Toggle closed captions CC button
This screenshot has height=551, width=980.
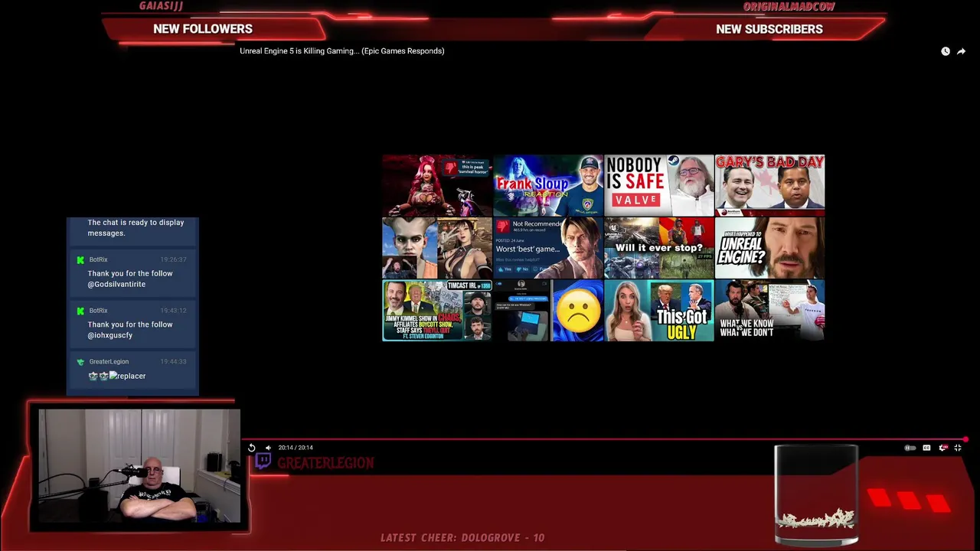coord(926,448)
